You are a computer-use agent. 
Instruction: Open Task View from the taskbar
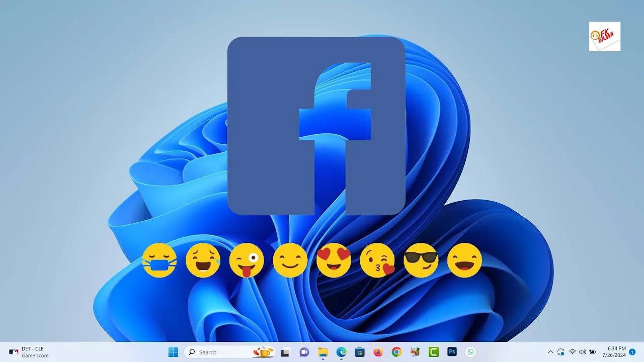[285, 352]
